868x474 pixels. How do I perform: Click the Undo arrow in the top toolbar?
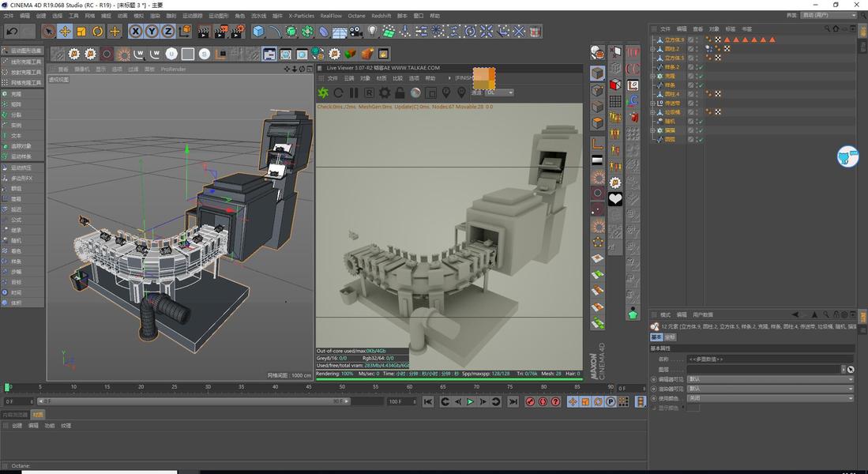pos(12,32)
